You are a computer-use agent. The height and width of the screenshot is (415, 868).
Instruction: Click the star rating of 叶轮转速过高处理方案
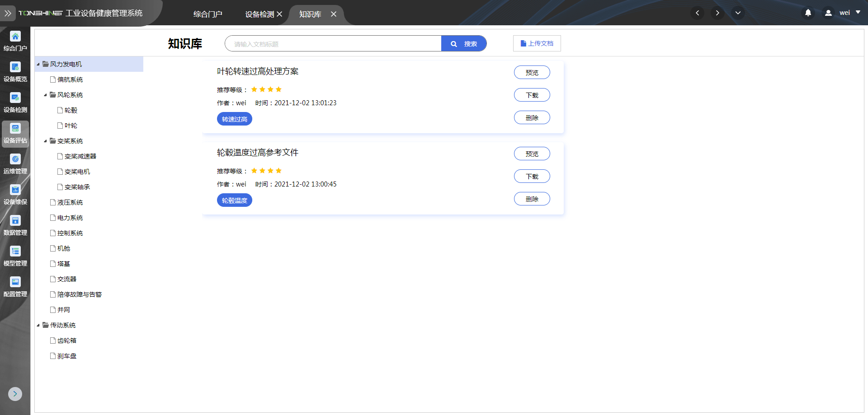(266, 89)
